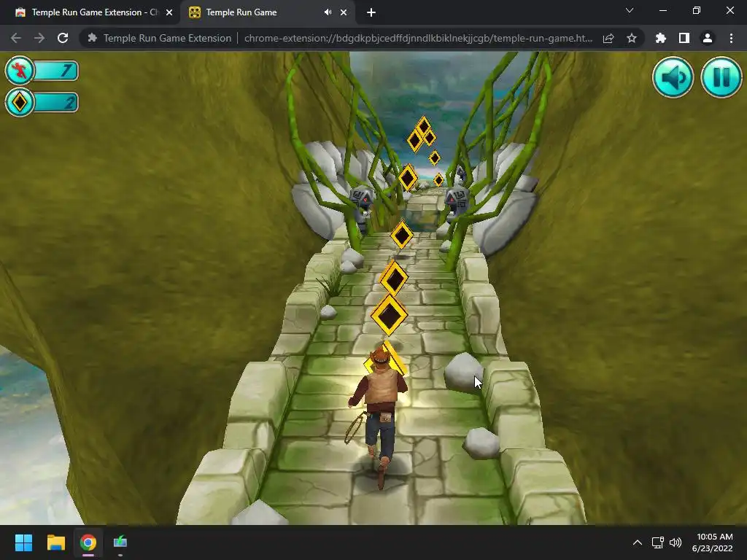Click the date 6/23/2022 in taskbar
Screen dimensions: 747x560
pyautogui.click(x=712, y=548)
